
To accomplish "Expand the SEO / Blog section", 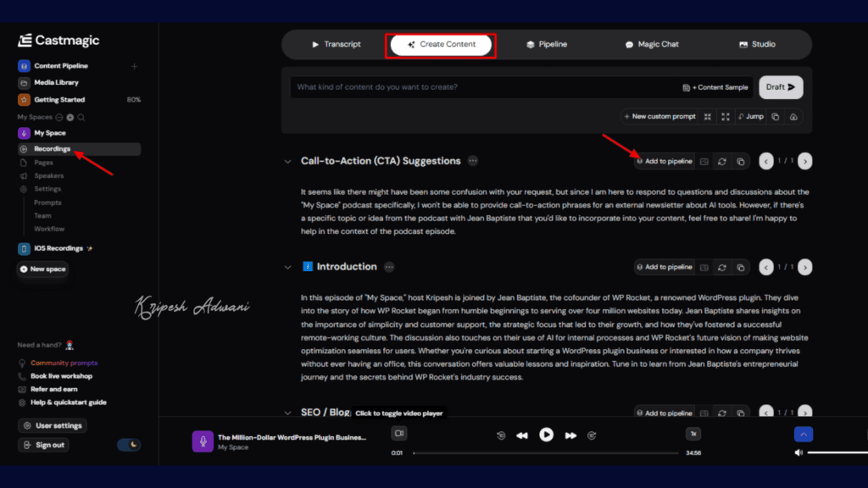I will click(288, 413).
